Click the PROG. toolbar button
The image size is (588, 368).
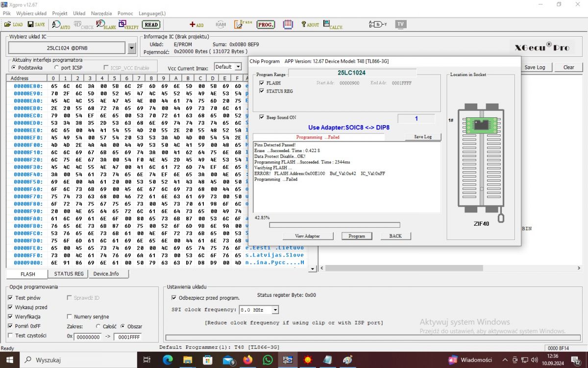[266, 24]
